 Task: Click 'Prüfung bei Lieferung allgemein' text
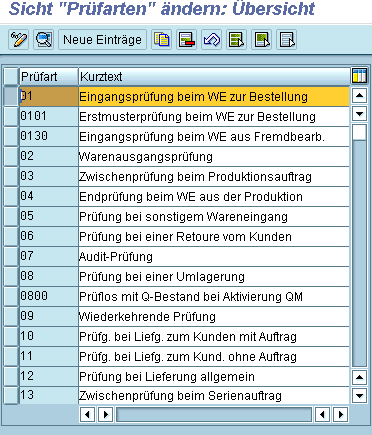coord(167,377)
